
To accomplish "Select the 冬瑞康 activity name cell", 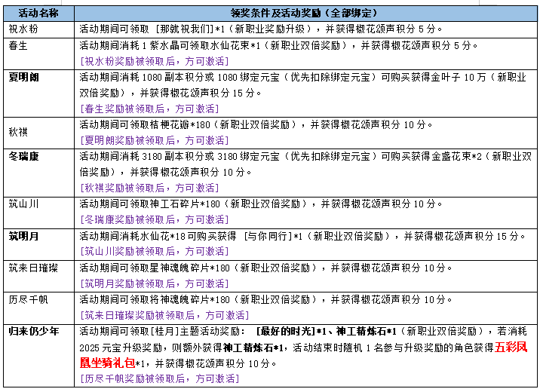I will (38, 173).
